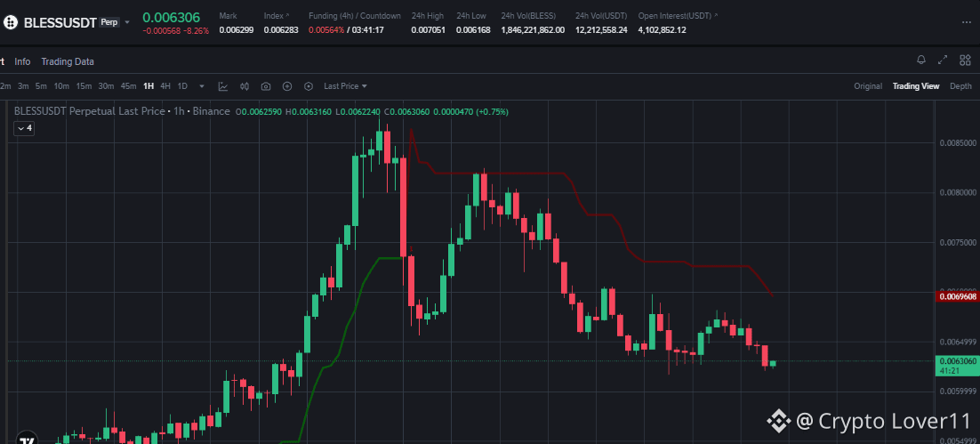Take a chart snapshot with camera icon
Image resolution: width=980 pixels, height=444 pixels.
[x=266, y=86]
